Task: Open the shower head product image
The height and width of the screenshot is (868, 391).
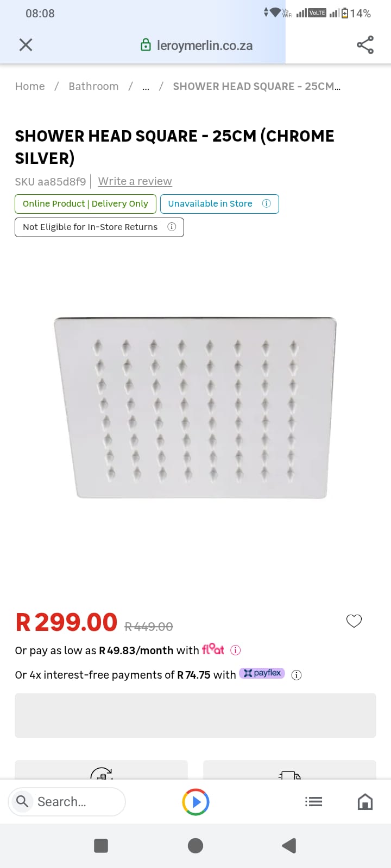Action: tap(195, 408)
